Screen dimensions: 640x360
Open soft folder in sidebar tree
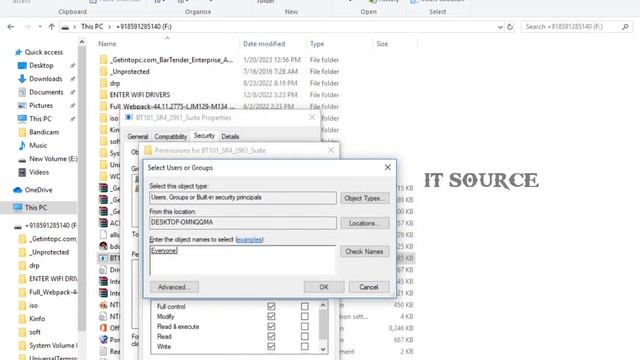point(35,332)
